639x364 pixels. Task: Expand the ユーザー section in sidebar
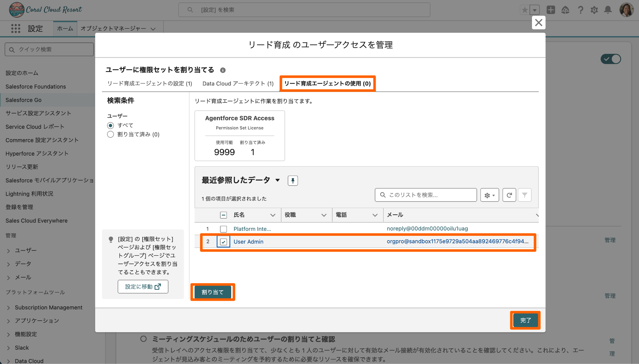pyautogui.click(x=8, y=250)
